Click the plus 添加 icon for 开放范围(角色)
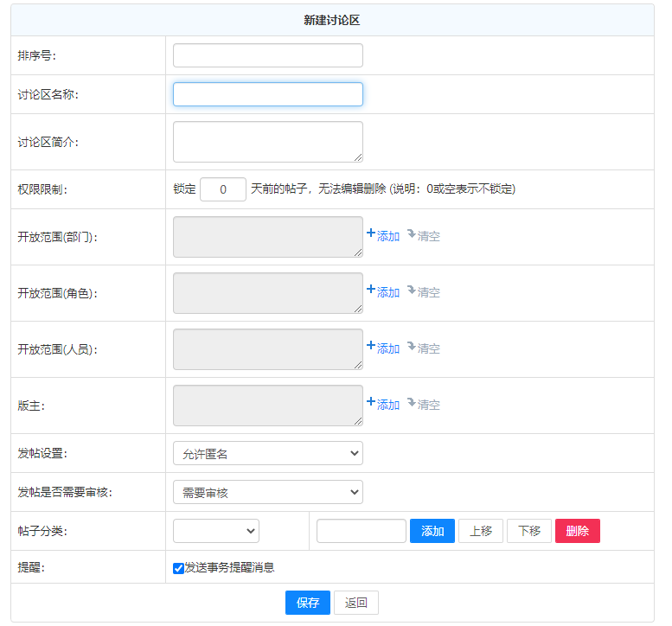 tap(371, 290)
